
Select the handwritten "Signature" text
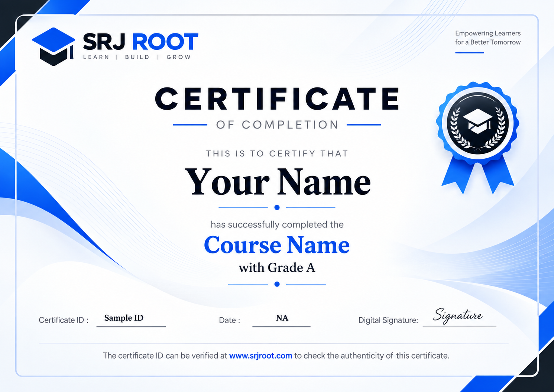[x=458, y=315]
